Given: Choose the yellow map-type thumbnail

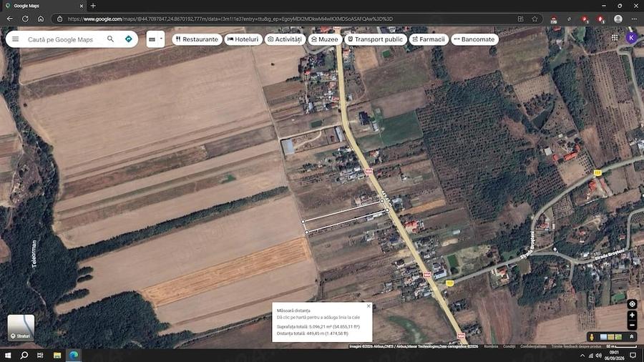Looking at the screenshot, I should tap(611, 337).
